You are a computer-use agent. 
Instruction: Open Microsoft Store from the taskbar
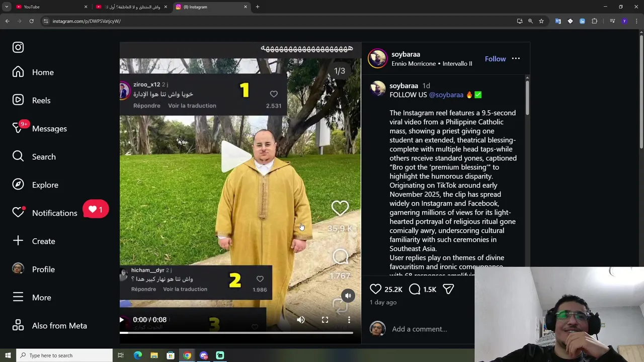point(171,355)
